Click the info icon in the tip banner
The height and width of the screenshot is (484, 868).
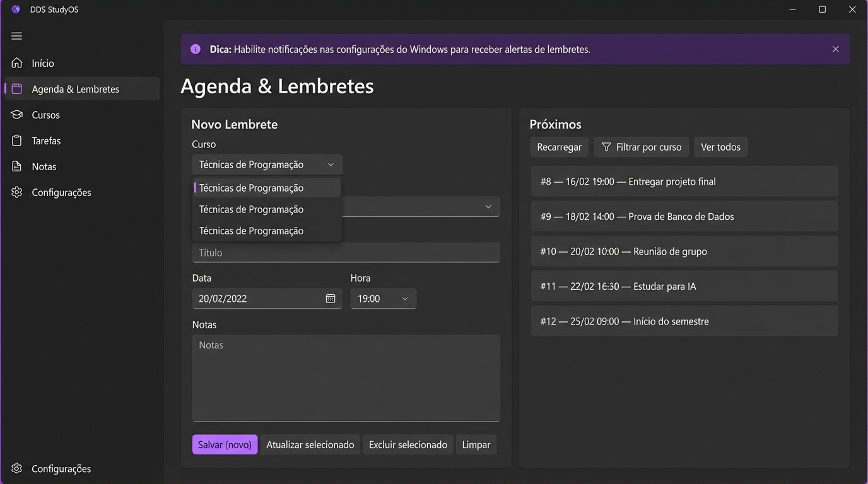tap(196, 49)
